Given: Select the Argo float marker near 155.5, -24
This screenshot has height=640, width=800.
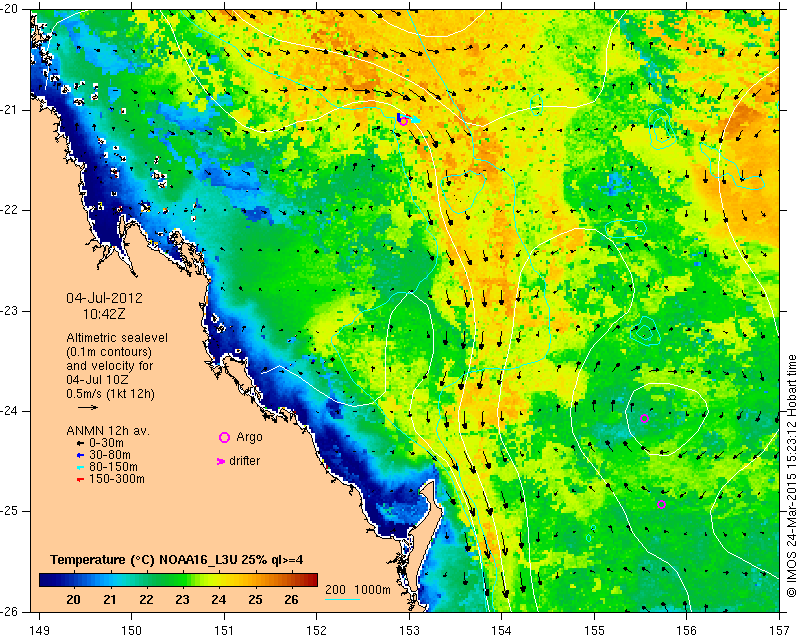Looking at the screenshot, I should [644, 419].
